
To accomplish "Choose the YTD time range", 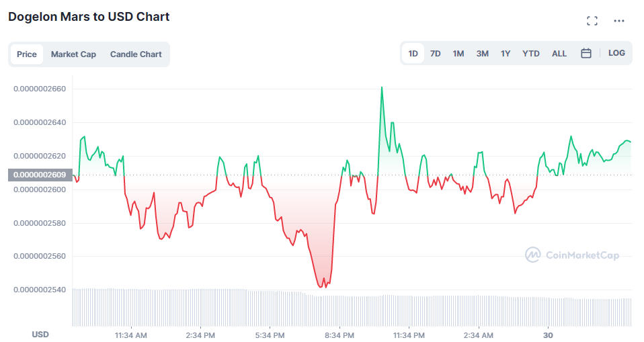I will [x=530, y=53].
